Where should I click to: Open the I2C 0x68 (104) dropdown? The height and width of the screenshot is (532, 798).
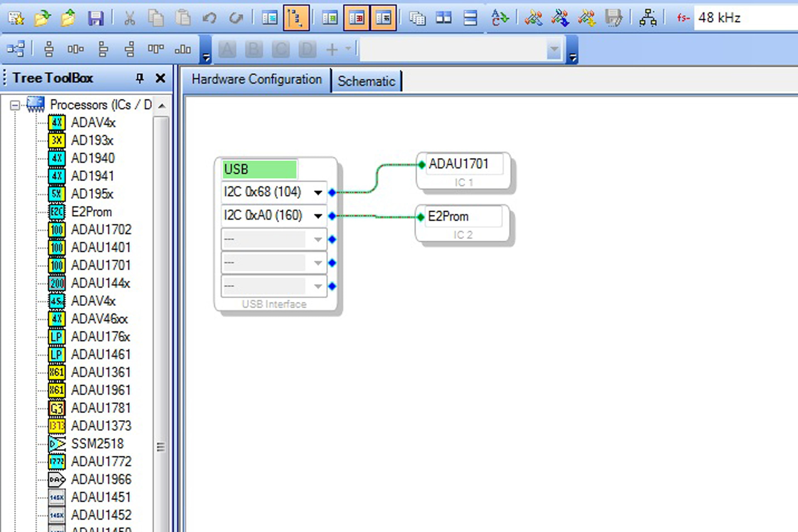tap(318, 192)
